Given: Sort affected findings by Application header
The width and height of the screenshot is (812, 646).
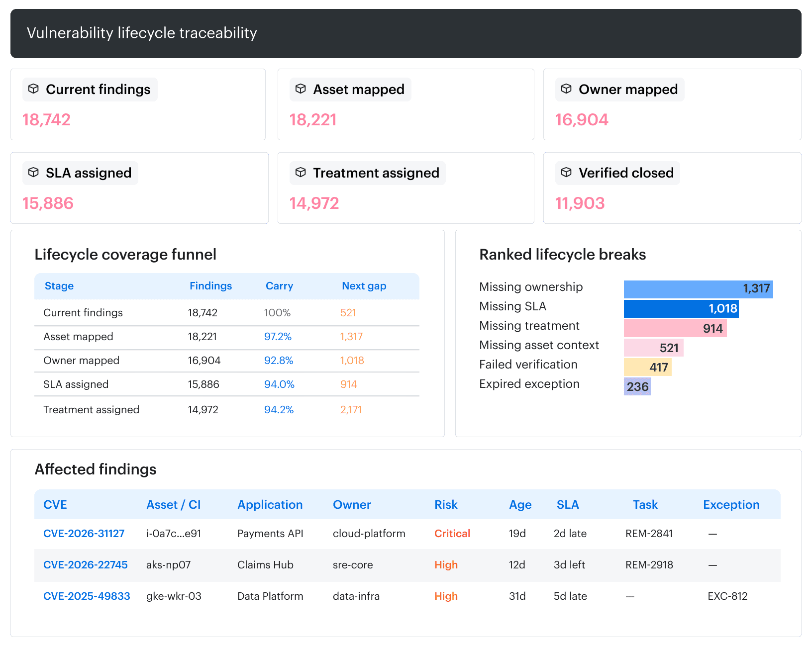Looking at the screenshot, I should pyautogui.click(x=270, y=505).
